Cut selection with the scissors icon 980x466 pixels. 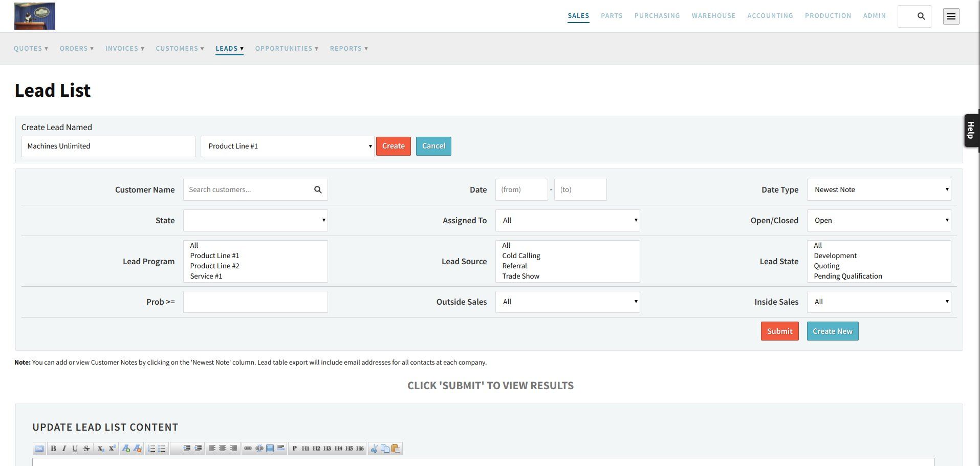click(374, 449)
